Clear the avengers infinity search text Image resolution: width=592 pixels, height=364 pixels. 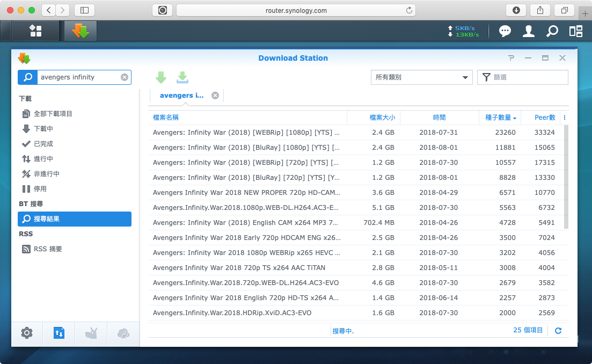tap(124, 77)
